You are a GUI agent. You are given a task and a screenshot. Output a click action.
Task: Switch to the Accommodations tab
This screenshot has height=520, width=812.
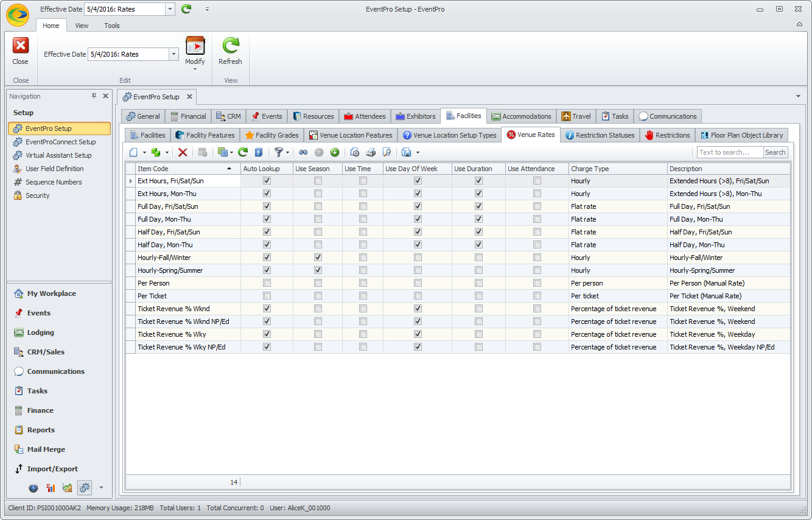522,116
